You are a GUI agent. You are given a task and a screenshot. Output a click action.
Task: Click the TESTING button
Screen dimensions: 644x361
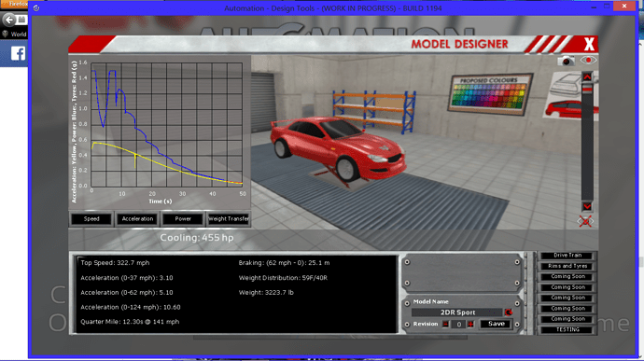tap(567, 330)
